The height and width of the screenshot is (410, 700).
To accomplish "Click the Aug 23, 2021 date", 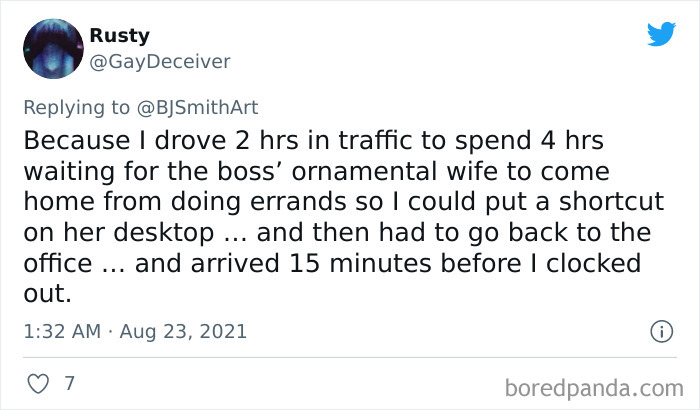I will 183,332.
